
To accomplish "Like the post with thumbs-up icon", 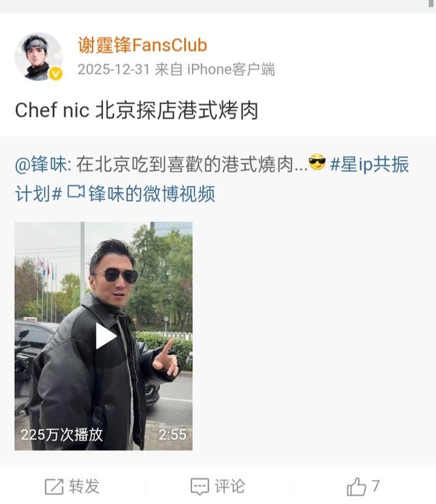I will point(356,486).
